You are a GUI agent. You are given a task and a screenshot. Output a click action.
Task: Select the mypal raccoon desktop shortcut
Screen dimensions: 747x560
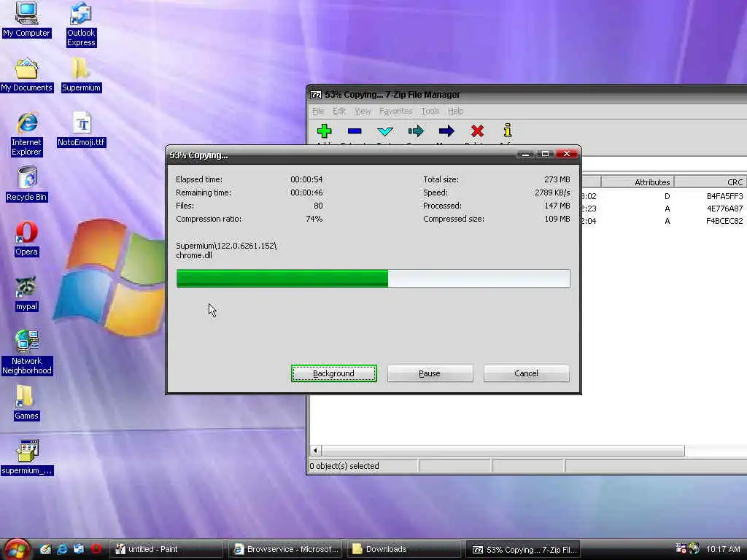click(26, 294)
